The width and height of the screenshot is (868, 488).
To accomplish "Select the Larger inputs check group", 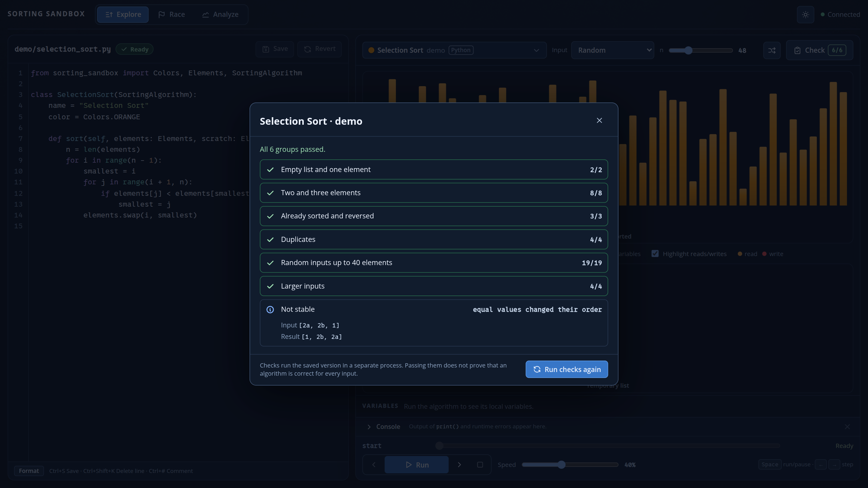I will pyautogui.click(x=434, y=286).
